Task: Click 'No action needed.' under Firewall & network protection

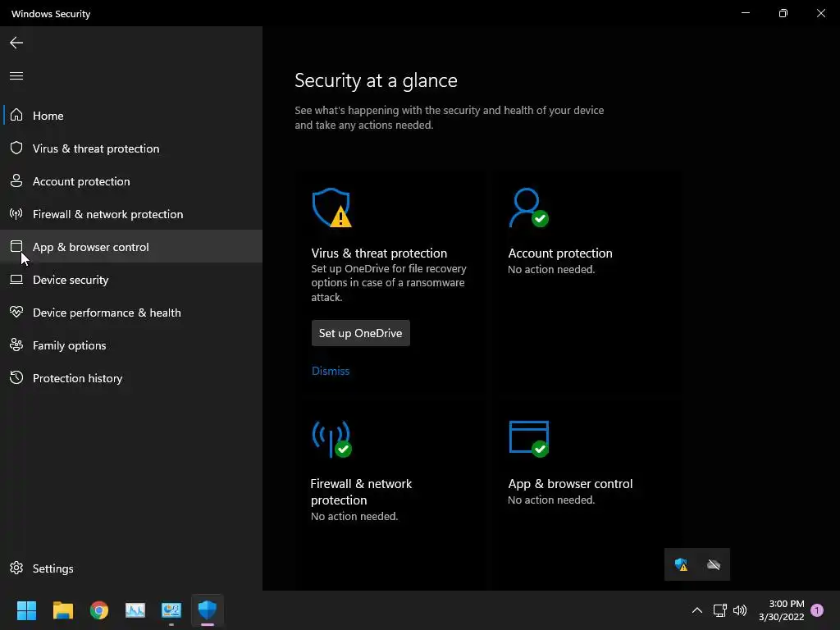Action: (x=354, y=517)
